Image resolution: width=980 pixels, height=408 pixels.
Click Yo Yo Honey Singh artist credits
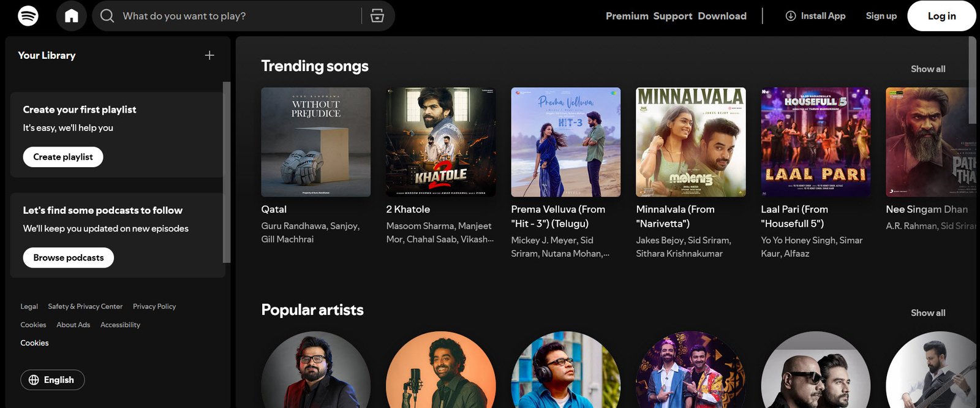(x=812, y=247)
